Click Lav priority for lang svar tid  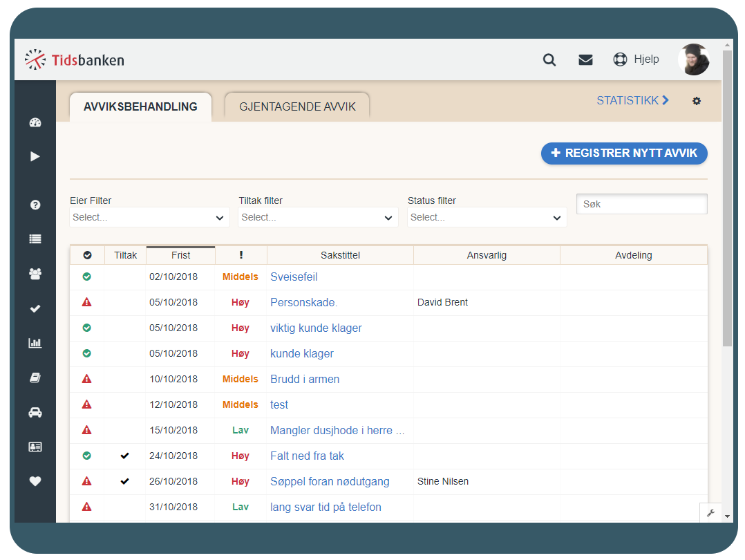241,507
